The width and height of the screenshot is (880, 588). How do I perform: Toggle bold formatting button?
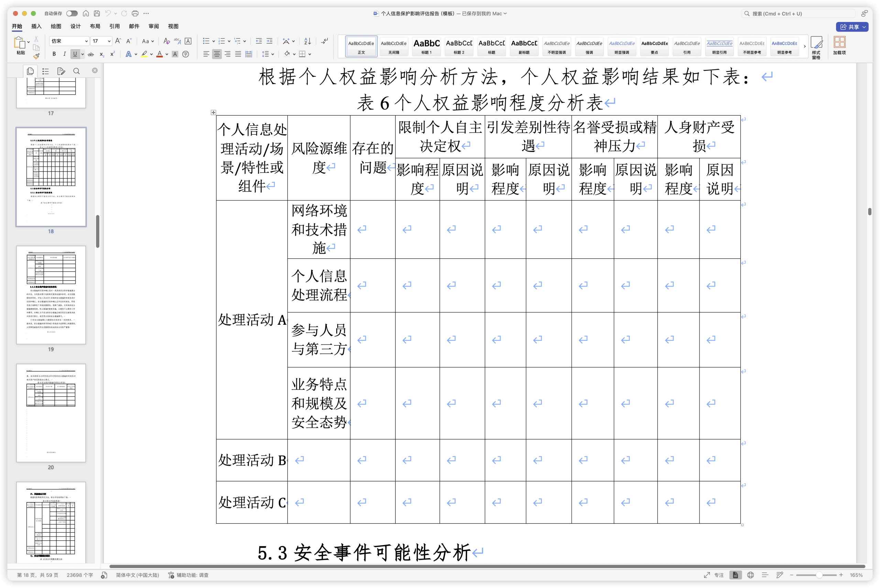pos(54,54)
